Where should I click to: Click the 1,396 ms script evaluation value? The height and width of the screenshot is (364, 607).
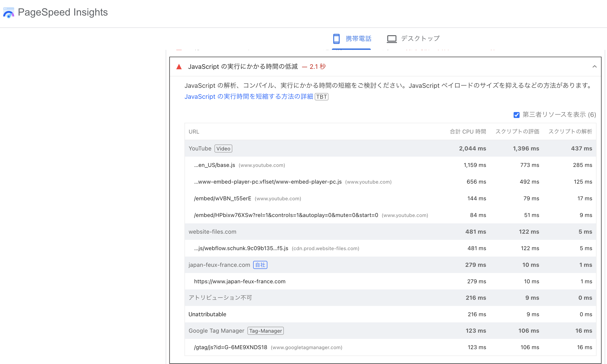tap(526, 149)
